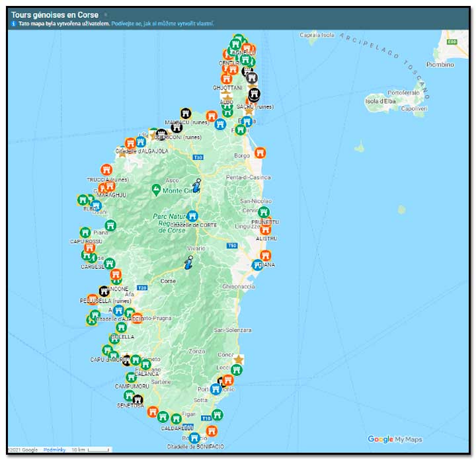Select the blue tower marker at Citadelle de BONIFACIO
The image size is (476, 460).
[194, 438]
